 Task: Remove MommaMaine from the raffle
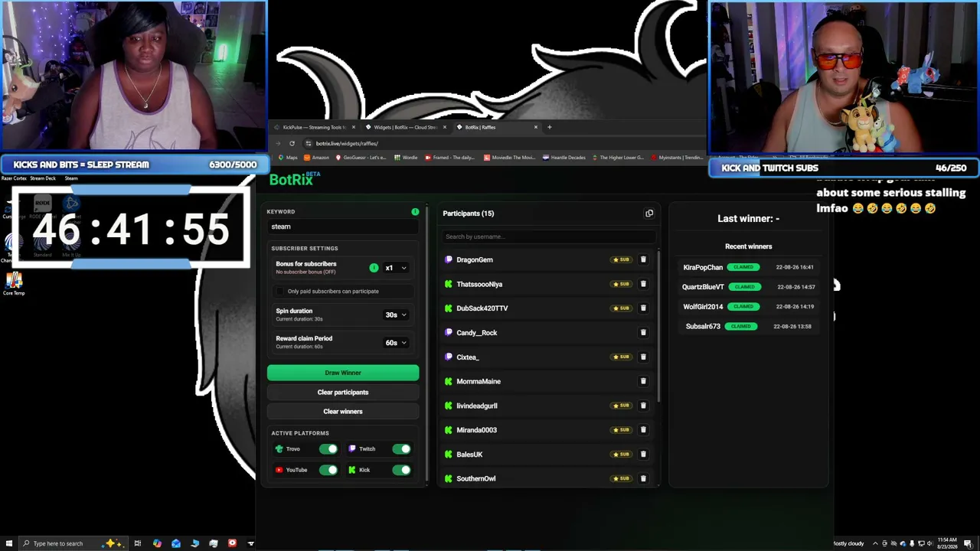pos(643,381)
